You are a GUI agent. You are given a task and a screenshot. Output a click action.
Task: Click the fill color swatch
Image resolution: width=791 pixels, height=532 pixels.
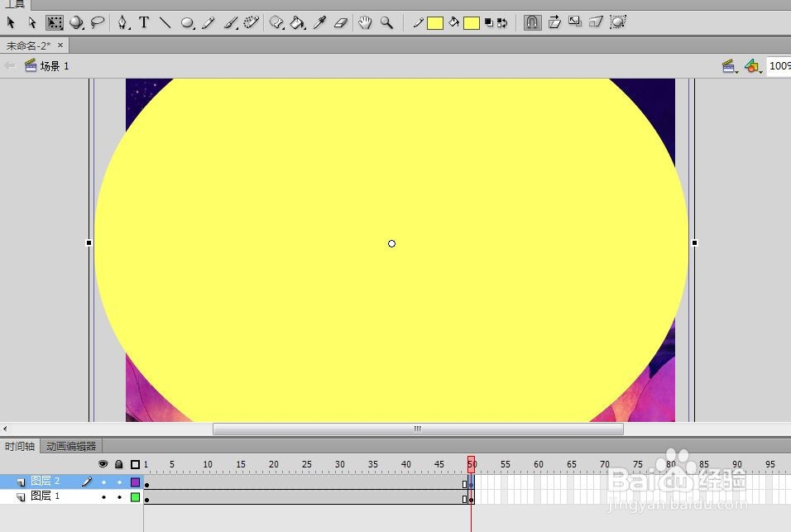click(x=472, y=22)
